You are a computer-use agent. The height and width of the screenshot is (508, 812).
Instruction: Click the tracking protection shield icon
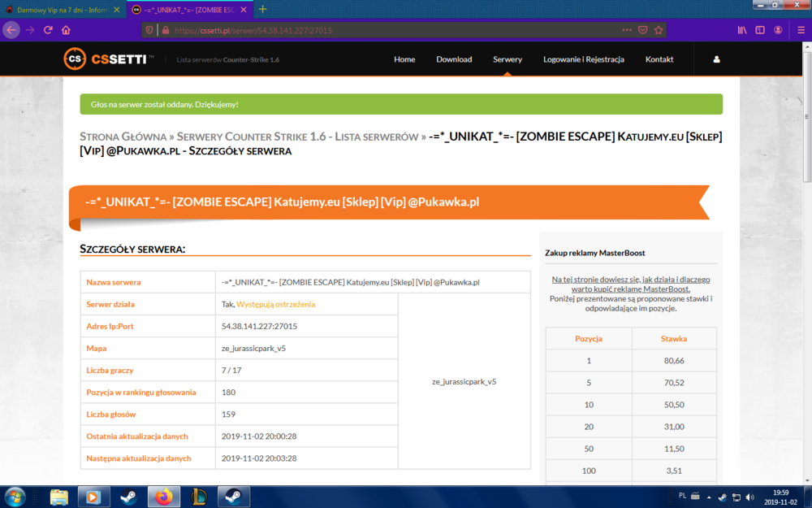pos(149,30)
